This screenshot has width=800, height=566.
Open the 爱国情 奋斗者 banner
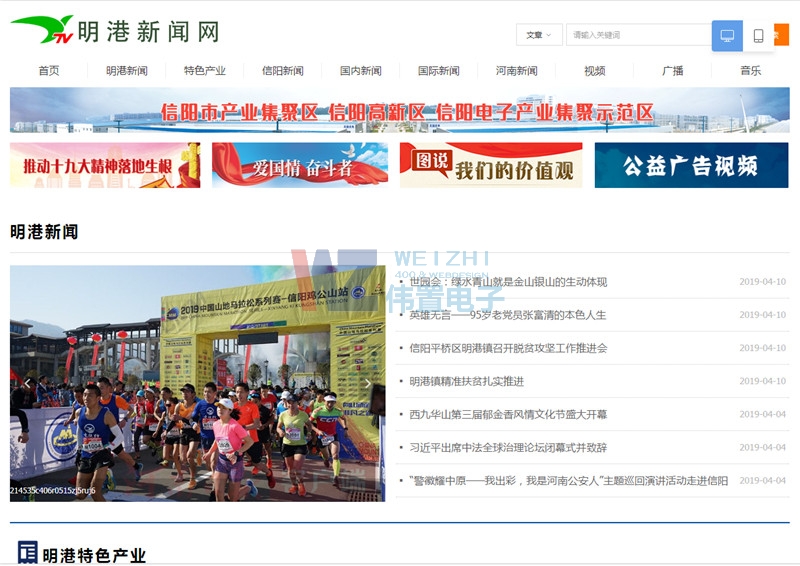(300, 165)
